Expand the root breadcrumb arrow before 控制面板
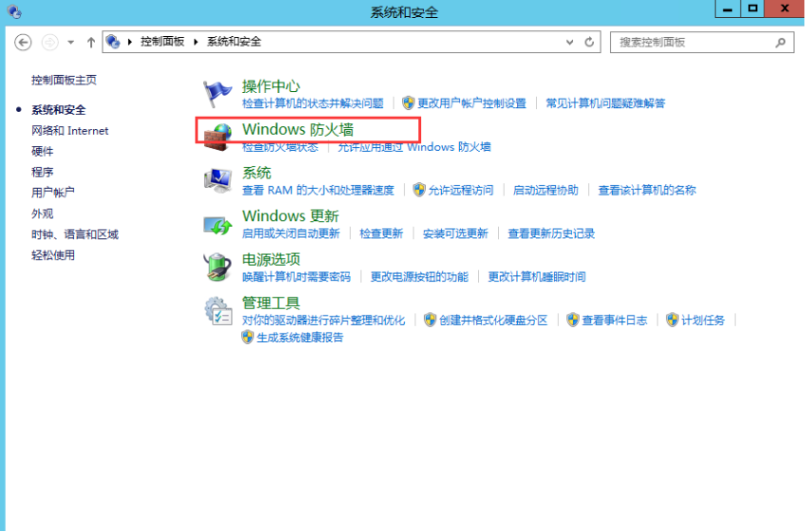 [129, 42]
